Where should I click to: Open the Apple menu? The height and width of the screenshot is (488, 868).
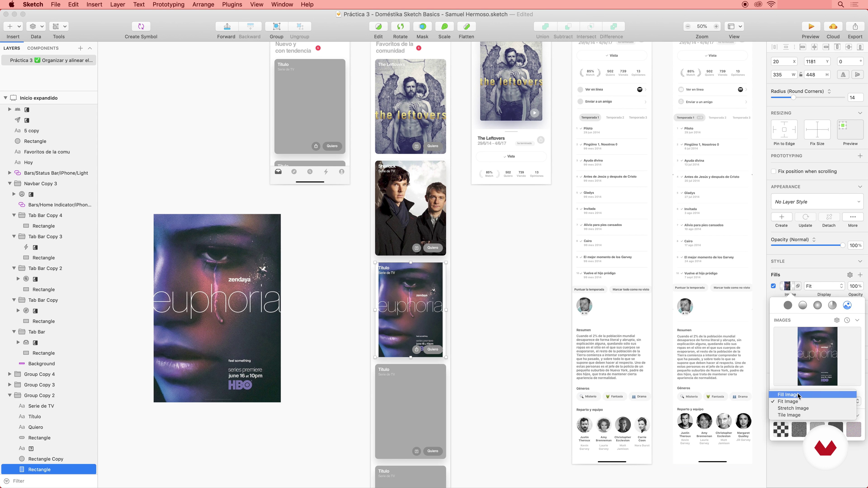pyautogui.click(x=12, y=4)
